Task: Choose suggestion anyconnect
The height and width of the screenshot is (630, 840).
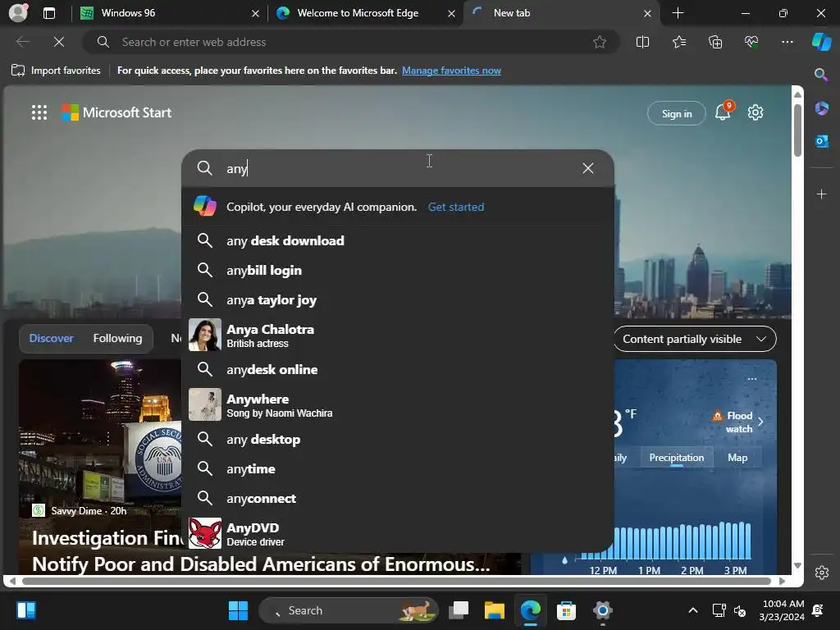Action: point(398,498)
